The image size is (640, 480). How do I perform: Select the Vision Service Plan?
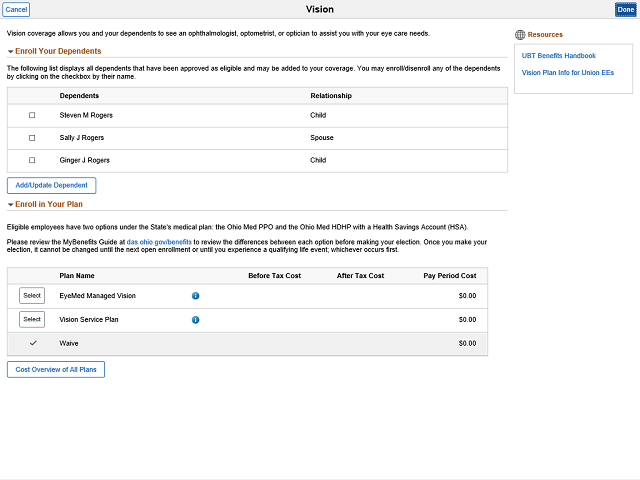click(32, 319)
